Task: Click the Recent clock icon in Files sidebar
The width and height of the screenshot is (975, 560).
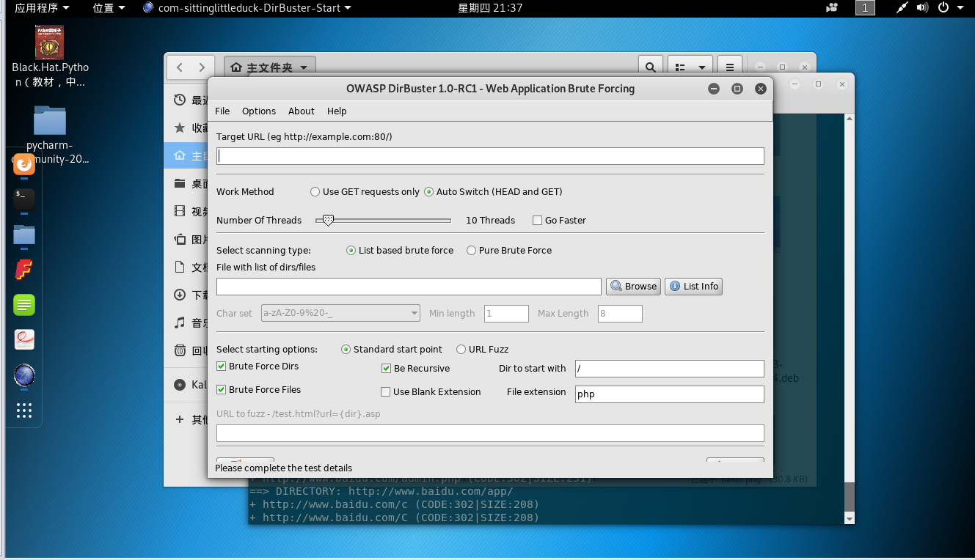Action: 179,100
